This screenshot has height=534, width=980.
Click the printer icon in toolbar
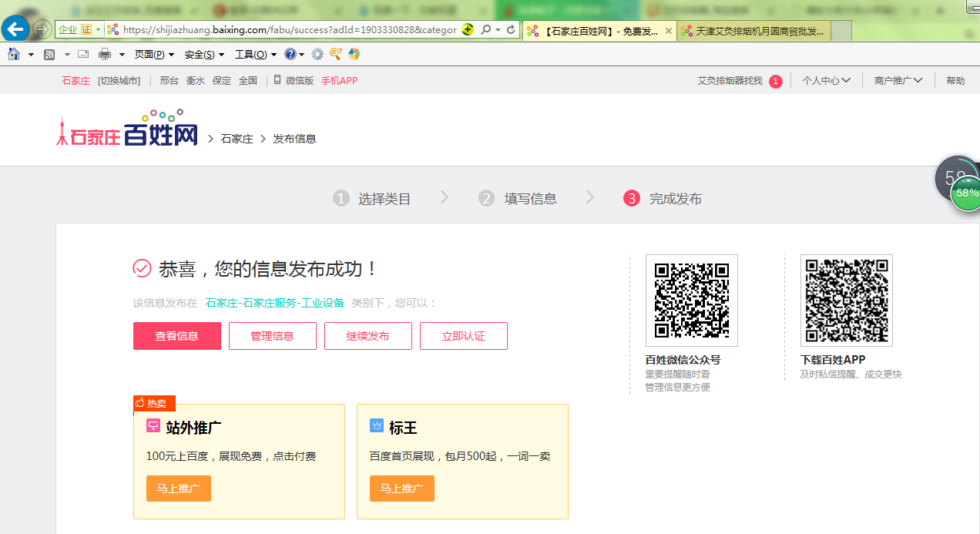(104, 54)
